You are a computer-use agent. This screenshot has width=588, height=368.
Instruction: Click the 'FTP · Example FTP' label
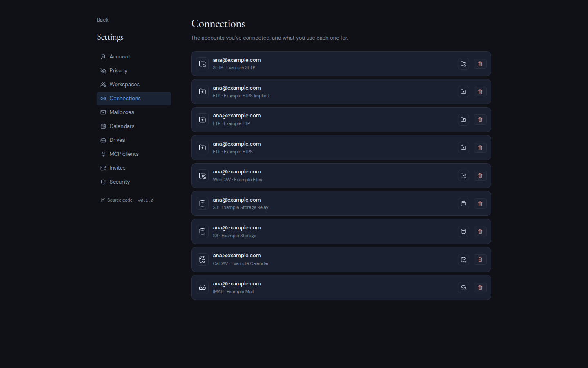point(231,123)
